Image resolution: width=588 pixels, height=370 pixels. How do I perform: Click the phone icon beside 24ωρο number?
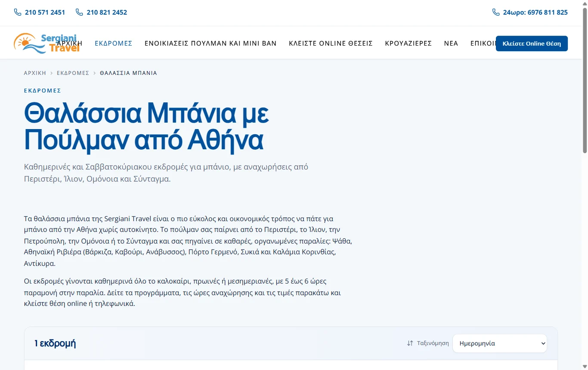496,12
